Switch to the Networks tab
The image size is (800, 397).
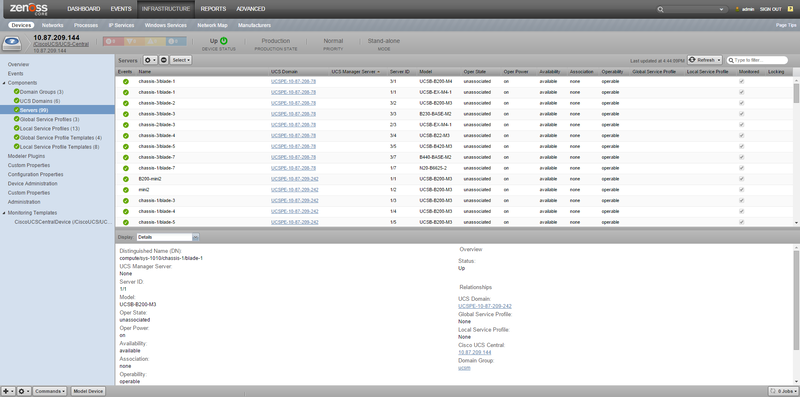pos(53,25)
